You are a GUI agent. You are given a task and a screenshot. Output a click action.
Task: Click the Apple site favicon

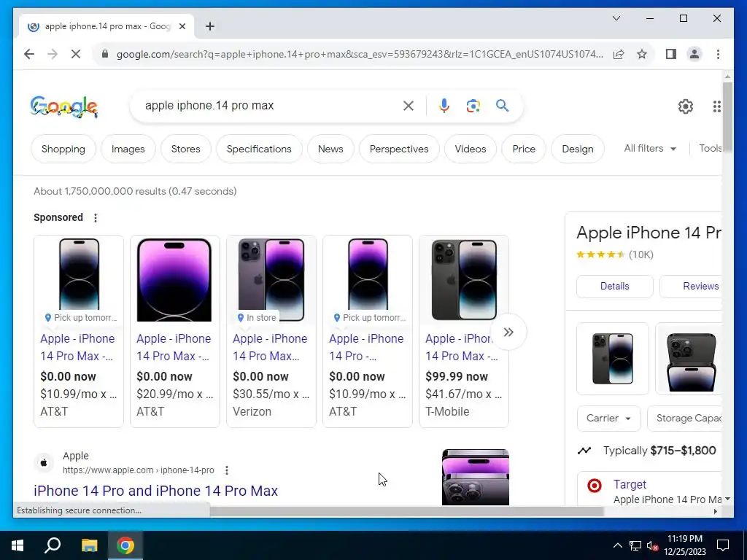[x=44, y=462]
